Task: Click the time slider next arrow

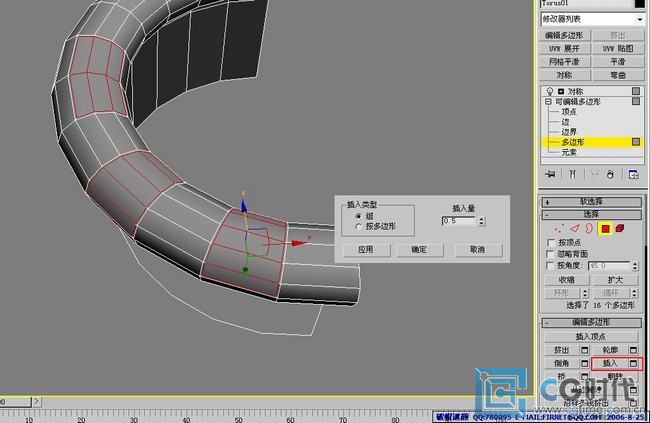Action: tap(36, 401)
